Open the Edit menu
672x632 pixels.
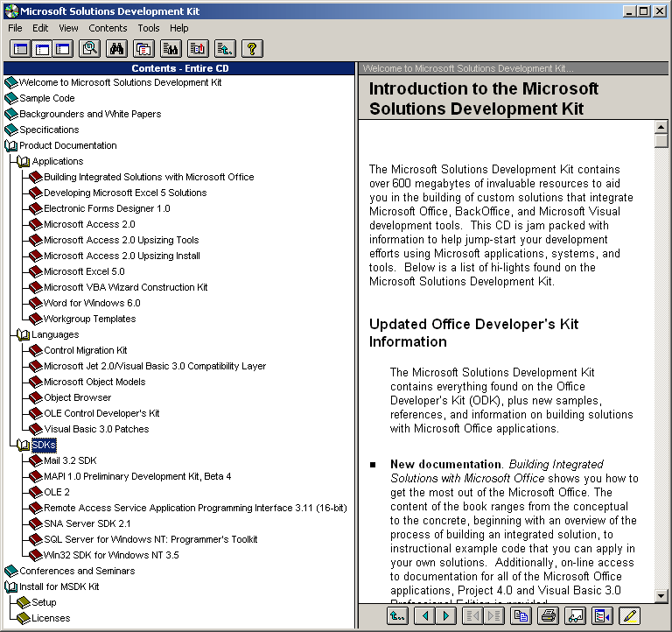tap(40, 28)
